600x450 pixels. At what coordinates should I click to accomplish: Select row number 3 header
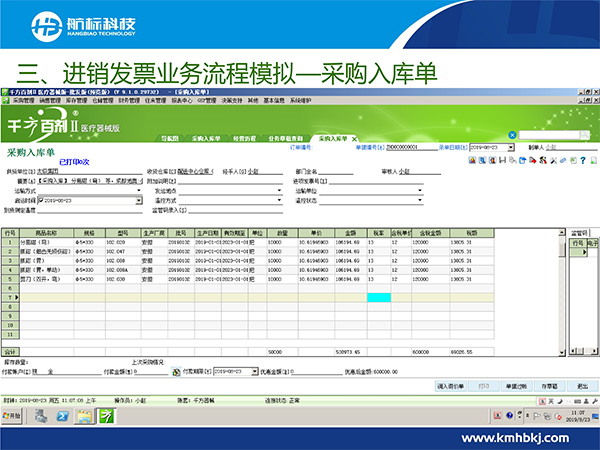(x=10, y=261)
